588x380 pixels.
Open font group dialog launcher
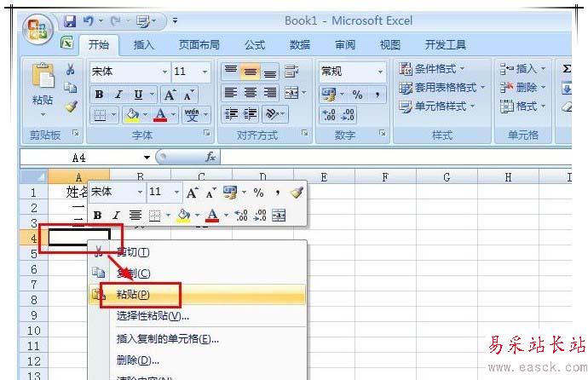click(x=206, y=133)
